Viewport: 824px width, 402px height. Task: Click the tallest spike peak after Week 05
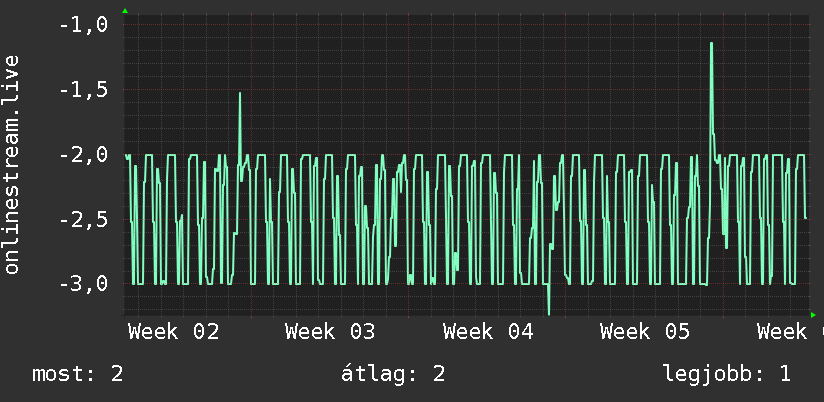click(711, 43)
